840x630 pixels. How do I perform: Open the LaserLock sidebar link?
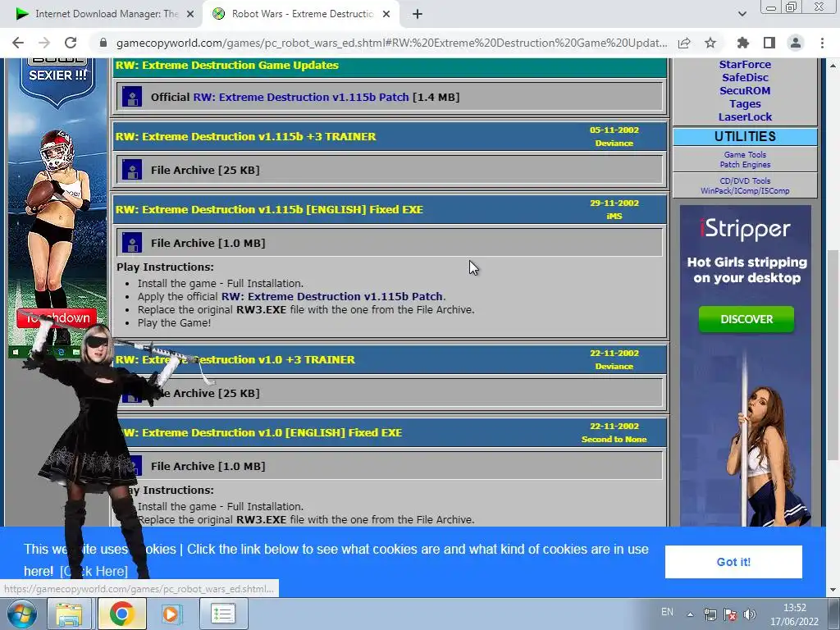pyautogui.click(x=745, y=116)
